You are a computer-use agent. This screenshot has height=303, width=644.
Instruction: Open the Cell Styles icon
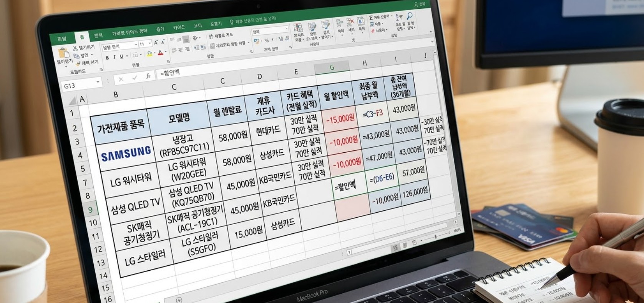326,24
